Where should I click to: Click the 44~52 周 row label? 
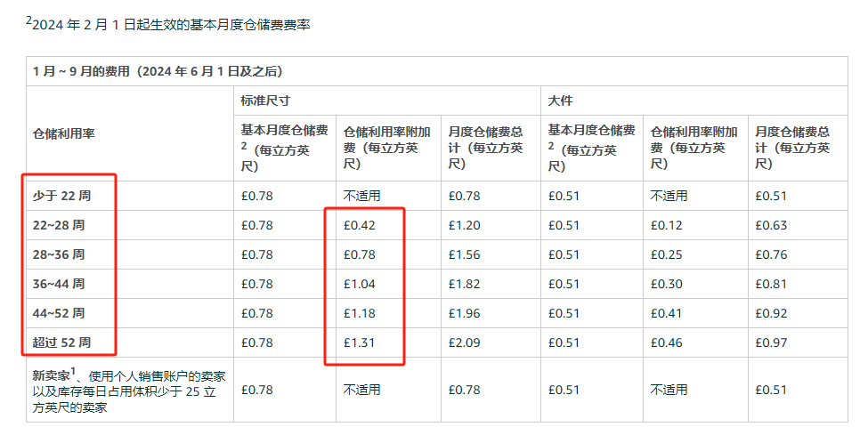[60, 313]
